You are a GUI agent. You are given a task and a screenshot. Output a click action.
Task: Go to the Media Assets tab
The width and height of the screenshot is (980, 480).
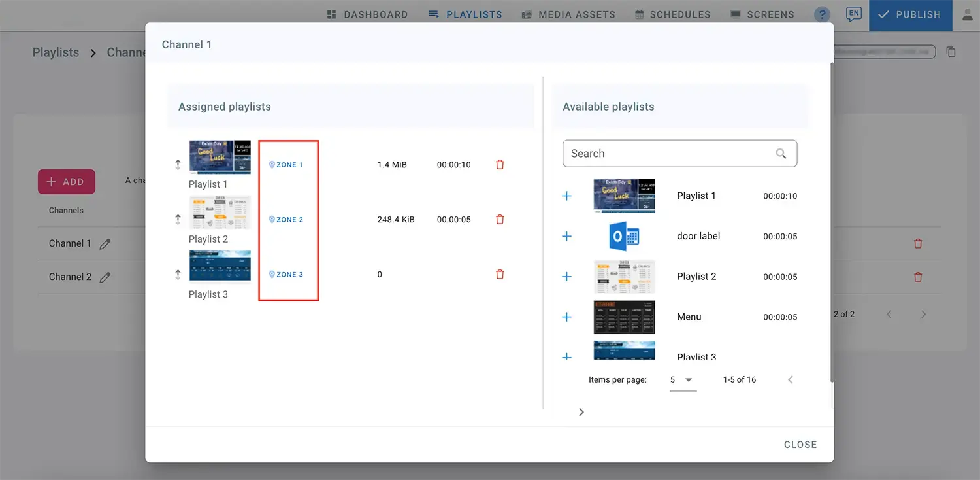click(568, 14)
